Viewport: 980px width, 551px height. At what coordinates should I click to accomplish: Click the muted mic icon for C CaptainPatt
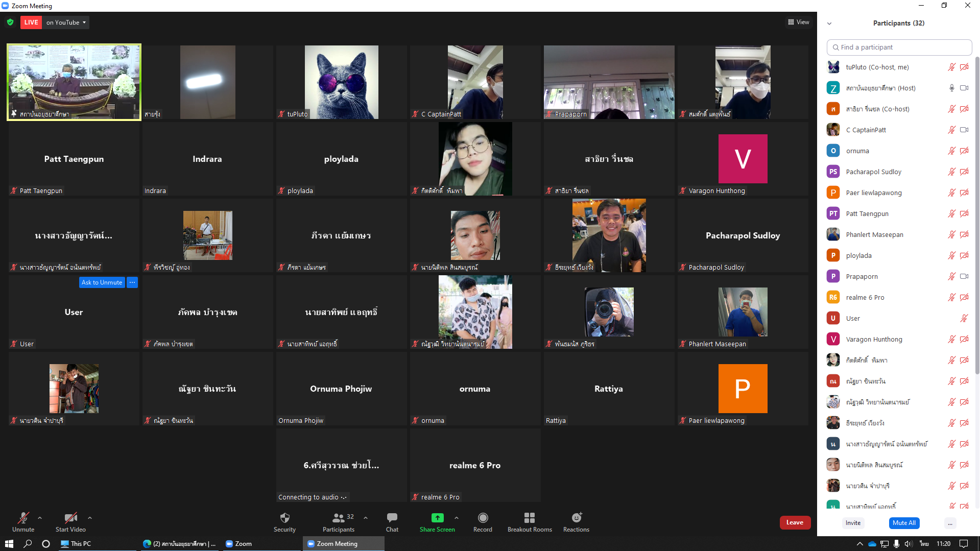pyautogui.click(x=952, y=130)
